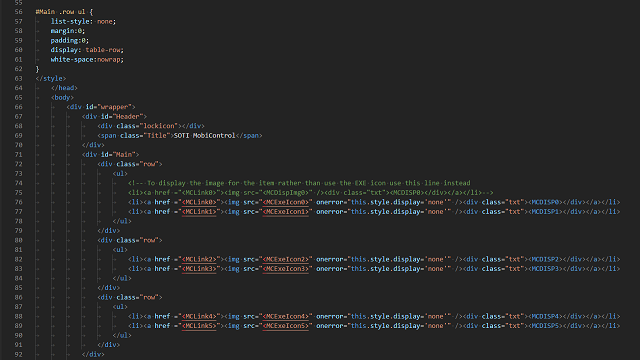Click the div id="Header" line

pos(114,116)
